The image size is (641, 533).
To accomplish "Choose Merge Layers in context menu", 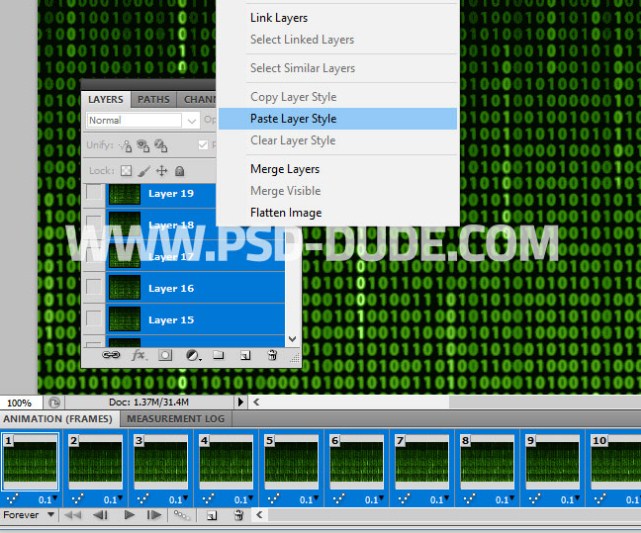I will pos(338,169).
